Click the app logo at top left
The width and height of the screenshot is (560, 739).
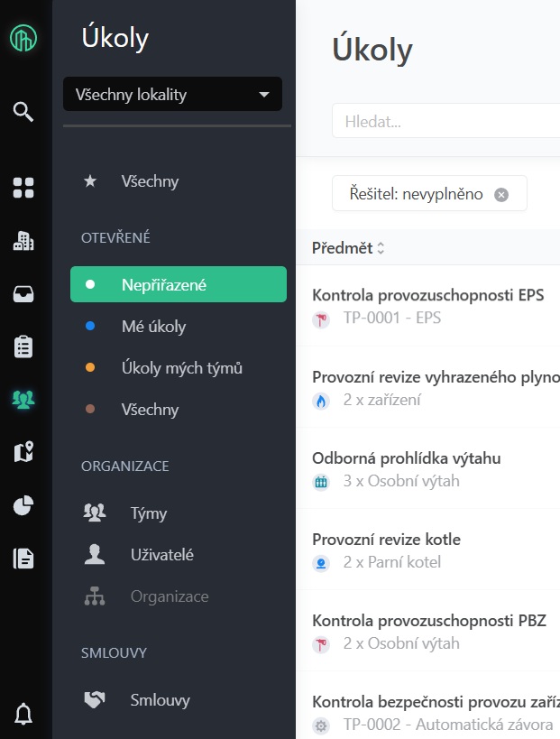pyautogui.click(x=23, y=38)
